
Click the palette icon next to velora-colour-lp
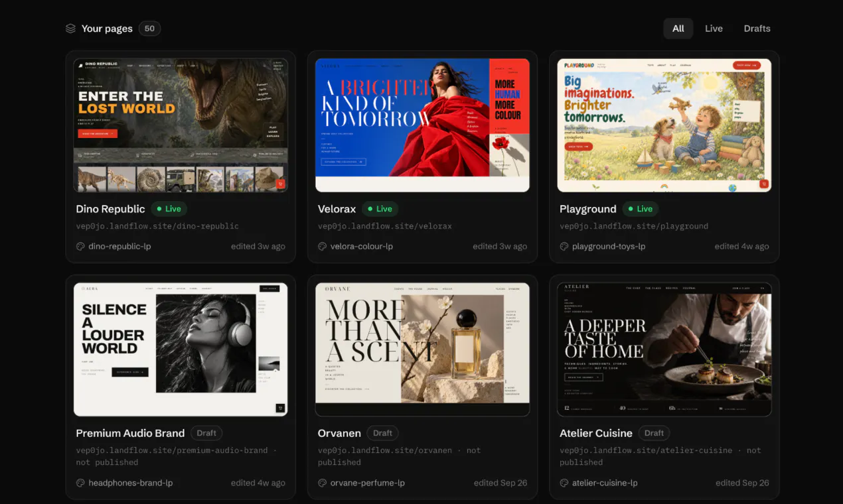coord(323,246)
